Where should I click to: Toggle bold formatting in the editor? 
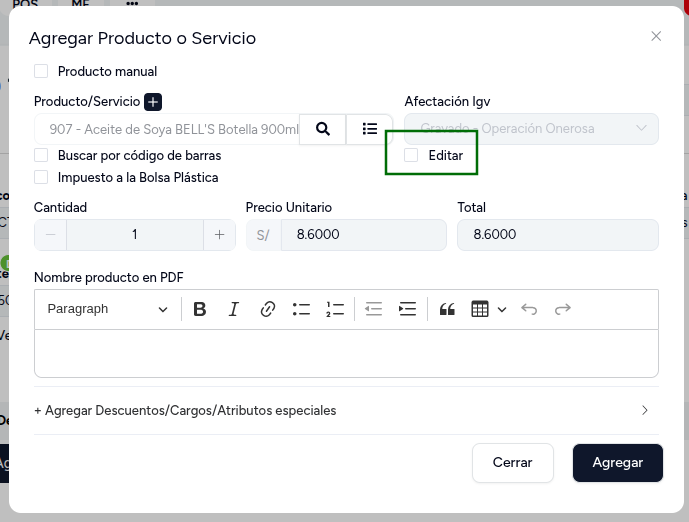coord(200,309)
